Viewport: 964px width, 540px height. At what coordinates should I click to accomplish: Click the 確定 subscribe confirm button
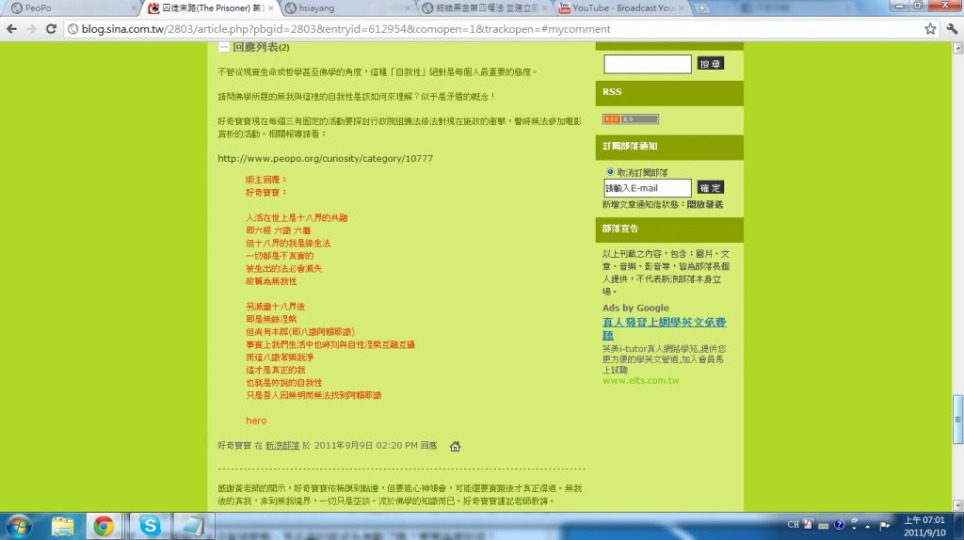tap(710, 188)
